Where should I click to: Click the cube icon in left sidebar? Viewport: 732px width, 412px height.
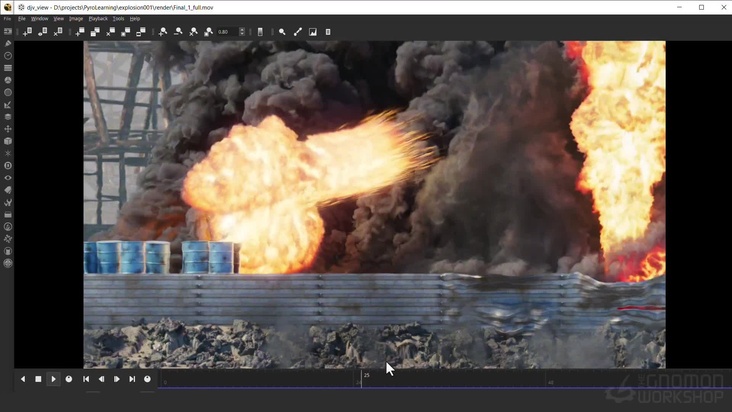click(7, 141)
